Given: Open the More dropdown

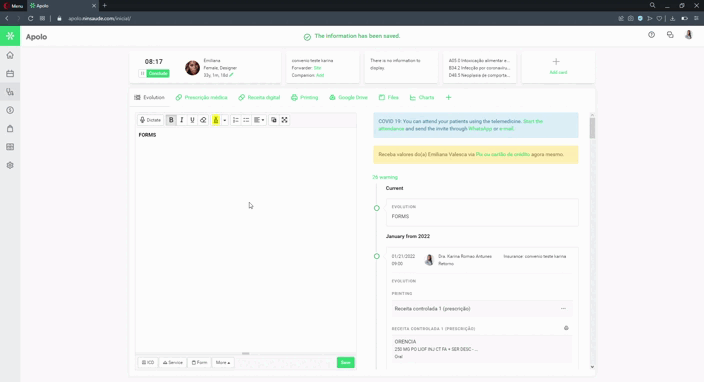Looking at the screenshot, I should (223, 362).
